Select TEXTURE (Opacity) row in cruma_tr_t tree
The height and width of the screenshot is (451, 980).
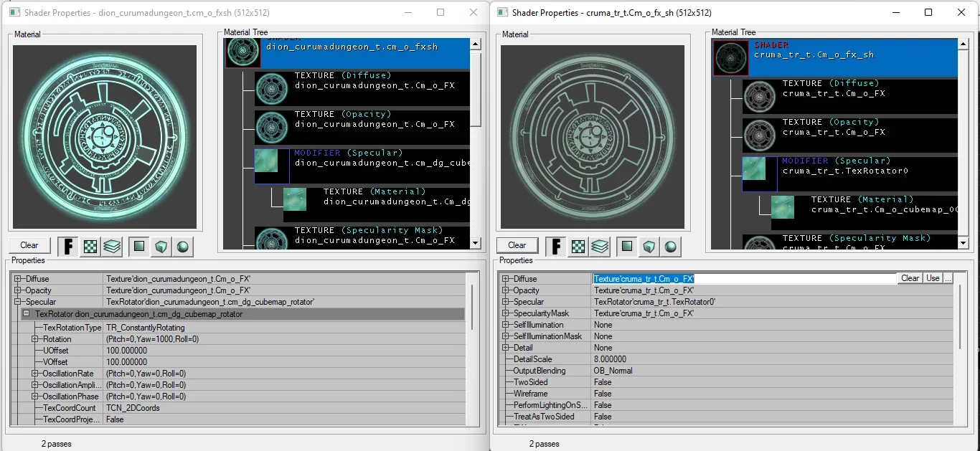[849, 135]
